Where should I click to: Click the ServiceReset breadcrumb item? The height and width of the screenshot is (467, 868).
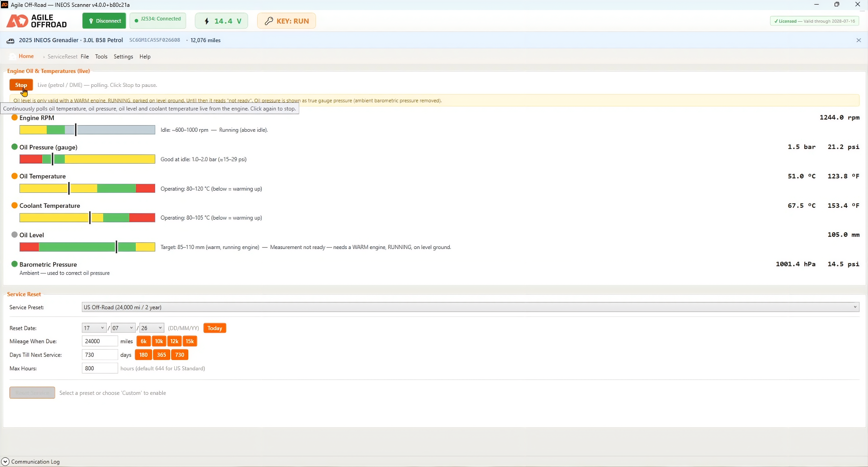click(62, 57)
